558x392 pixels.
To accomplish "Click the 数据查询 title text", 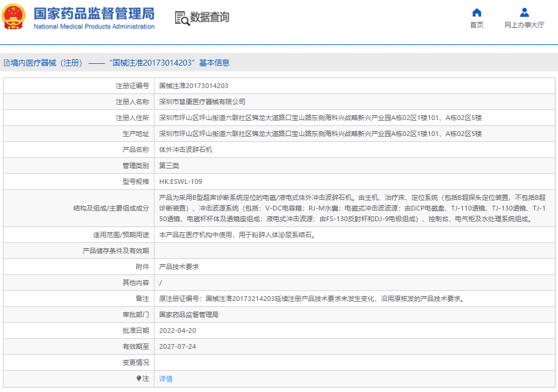I will click(x=209, y=17).
